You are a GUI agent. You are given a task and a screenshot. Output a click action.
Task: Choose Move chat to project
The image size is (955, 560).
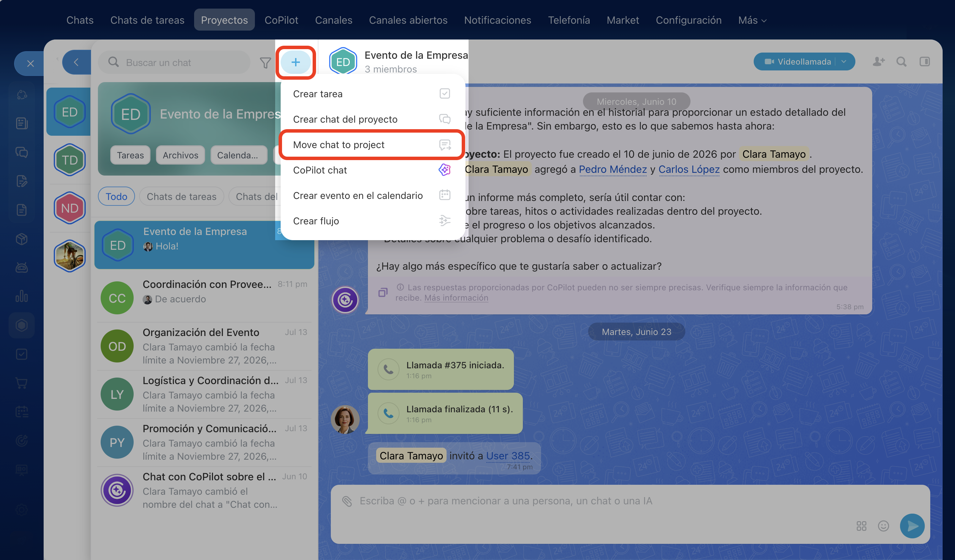372,144
